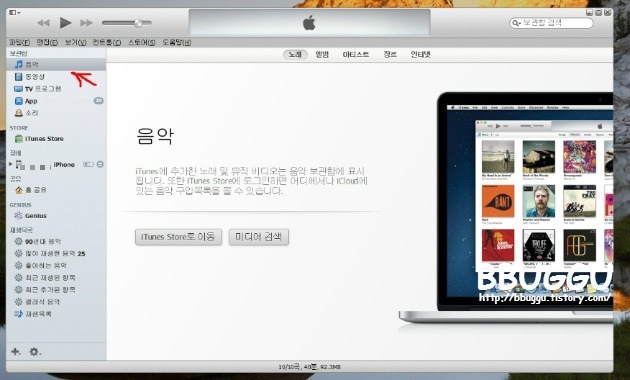Open the gear actions menu at sidebar bottom
This screenshot has width=630, height=380.
(x=35, y=352)
